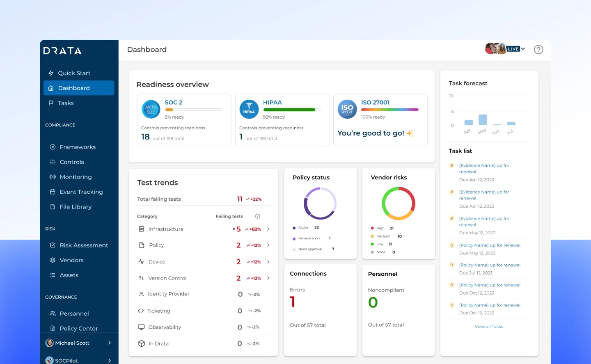Screen dimensions: 591x364
Task: Click the View all Tasks link
Action: [488, 327]
